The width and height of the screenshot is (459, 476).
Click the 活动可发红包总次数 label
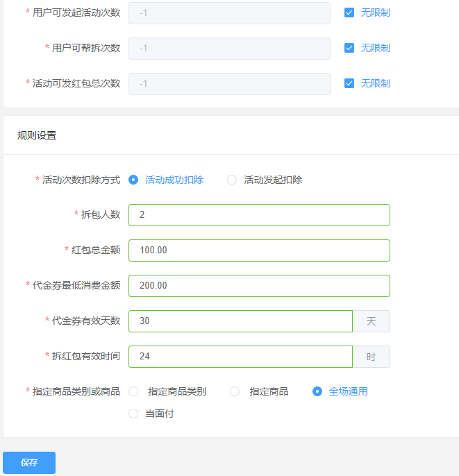click(x=76, y=83)
